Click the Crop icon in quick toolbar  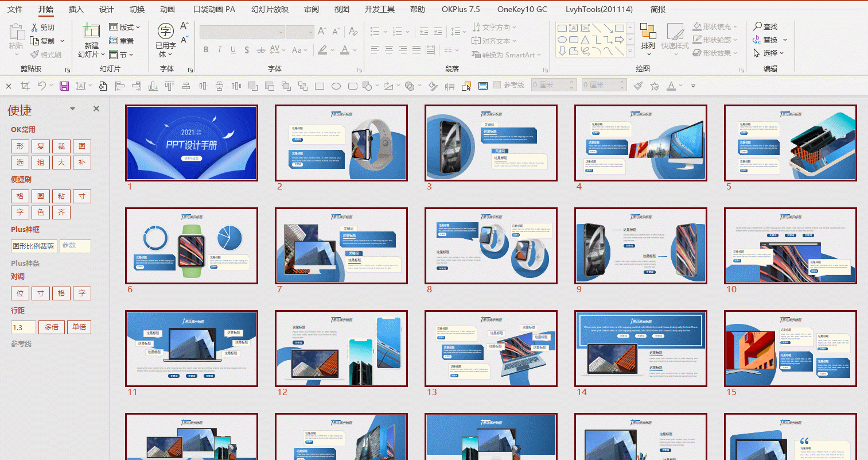(x=25, y=86)
